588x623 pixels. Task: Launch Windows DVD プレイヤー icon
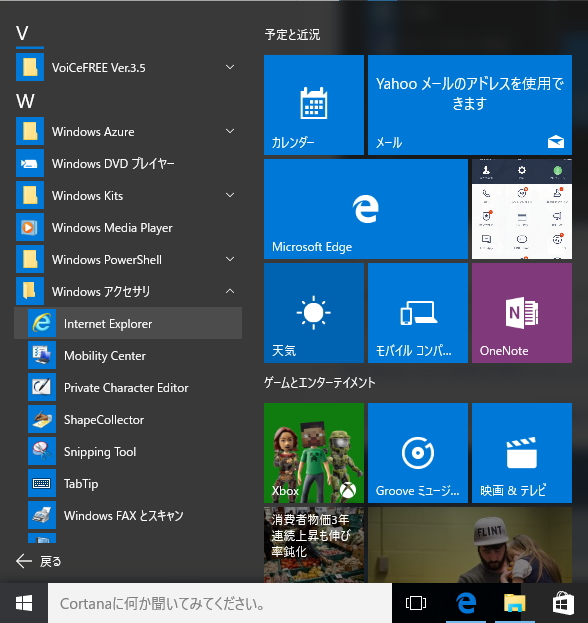click(x=30, y=163)
